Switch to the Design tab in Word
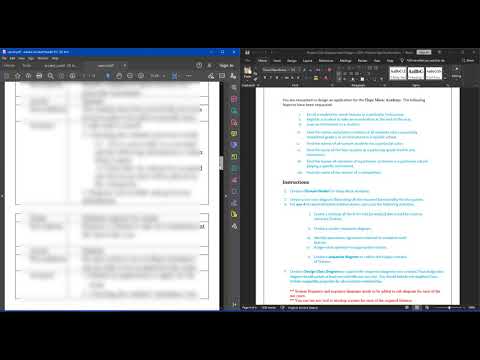 292,61
